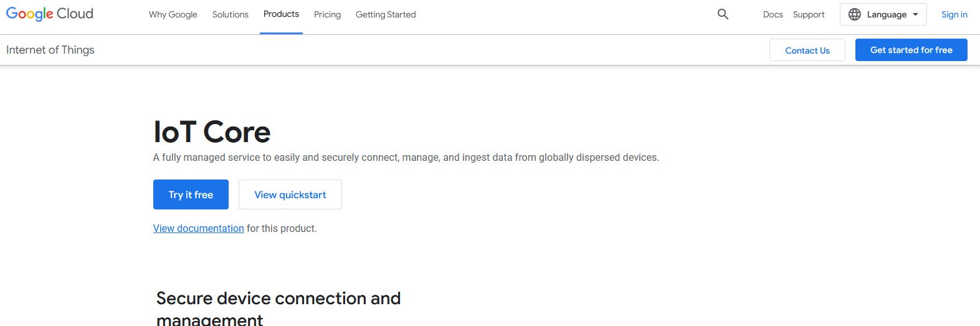
Task: Click the IoT Core page title
Action: tap(212, 132)
